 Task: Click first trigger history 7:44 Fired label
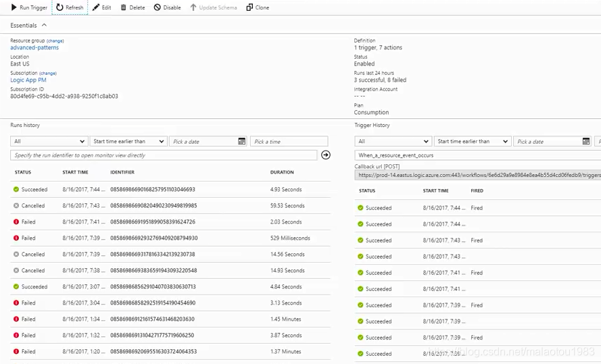(477, 208)
